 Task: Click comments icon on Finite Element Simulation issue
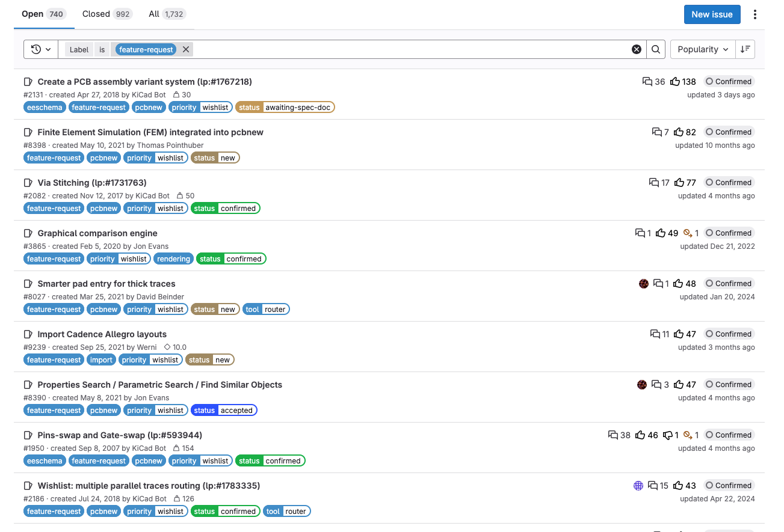click(x=657, y=132)
